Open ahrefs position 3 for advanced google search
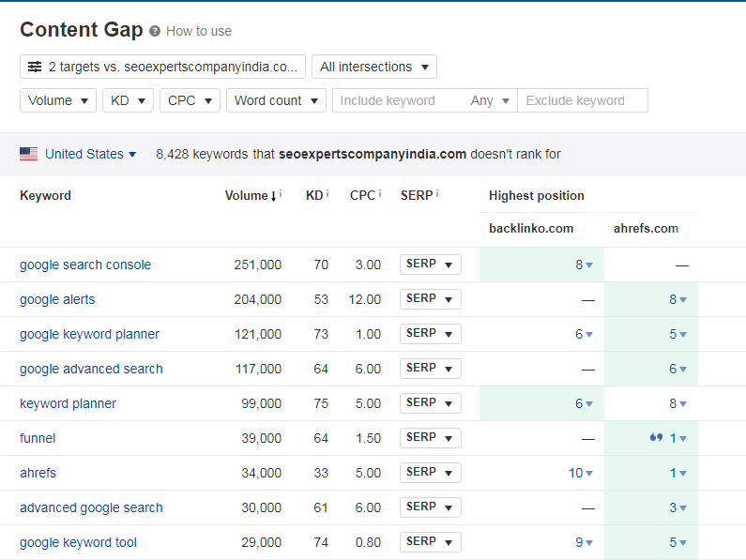 point(677,507)
